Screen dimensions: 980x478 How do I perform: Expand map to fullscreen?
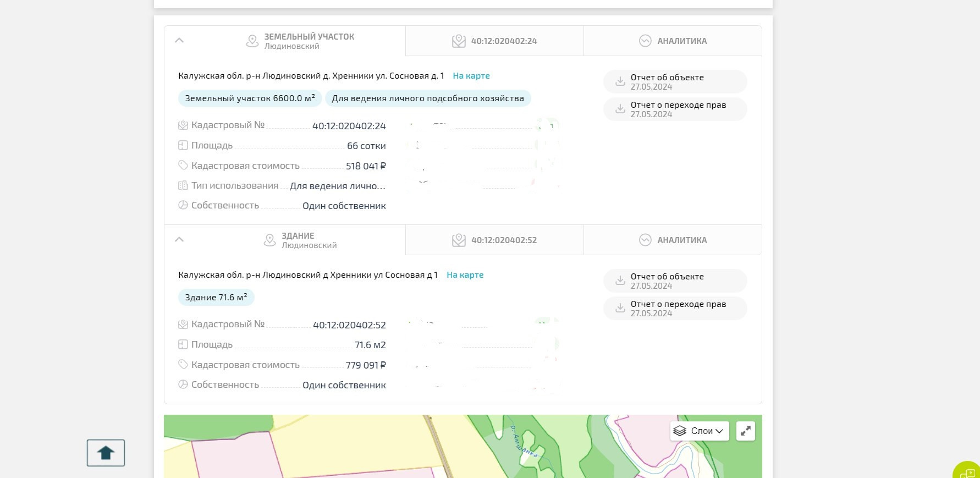[x=746, y=431]
